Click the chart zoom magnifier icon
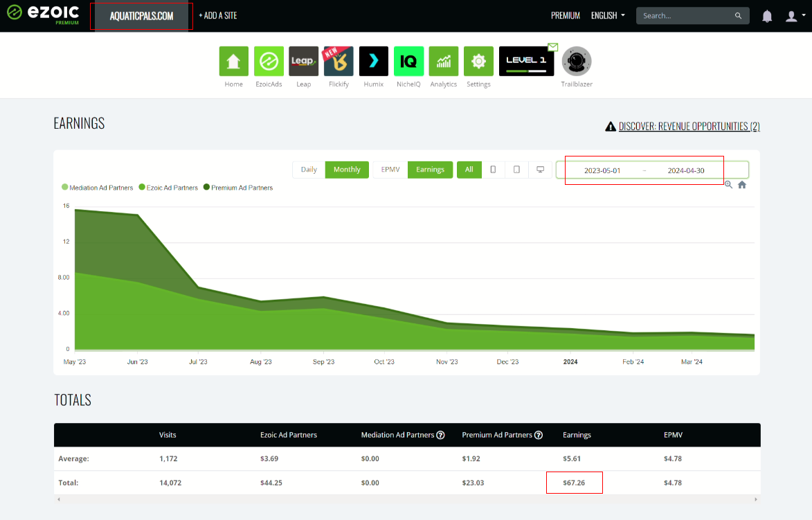This screenshot has height=520, width=812. click(728, 184)
